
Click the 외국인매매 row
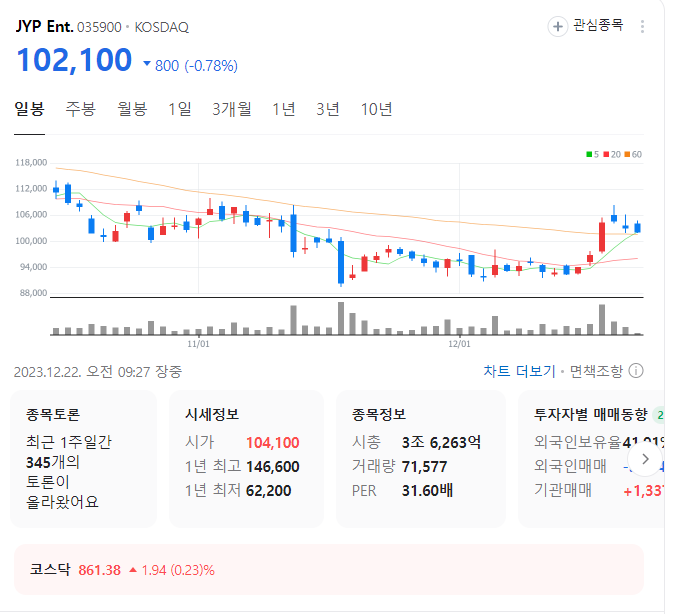pyautogui.click(x=599, y=467)
